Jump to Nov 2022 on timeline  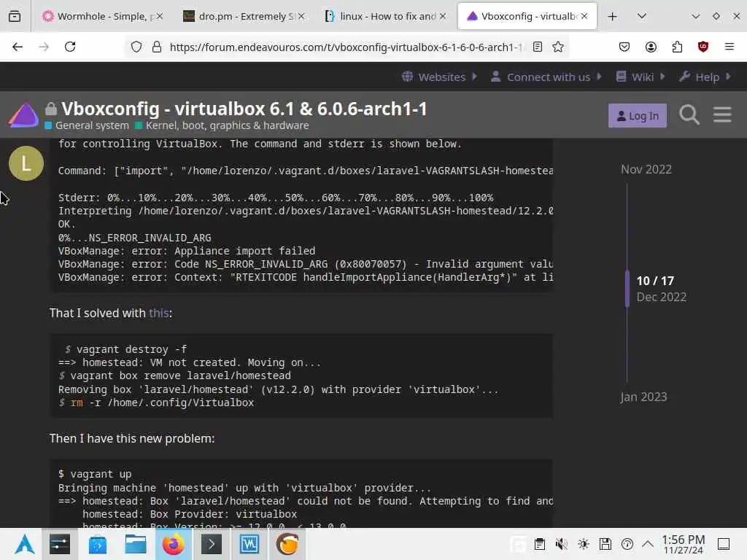(x=646, y=169)
